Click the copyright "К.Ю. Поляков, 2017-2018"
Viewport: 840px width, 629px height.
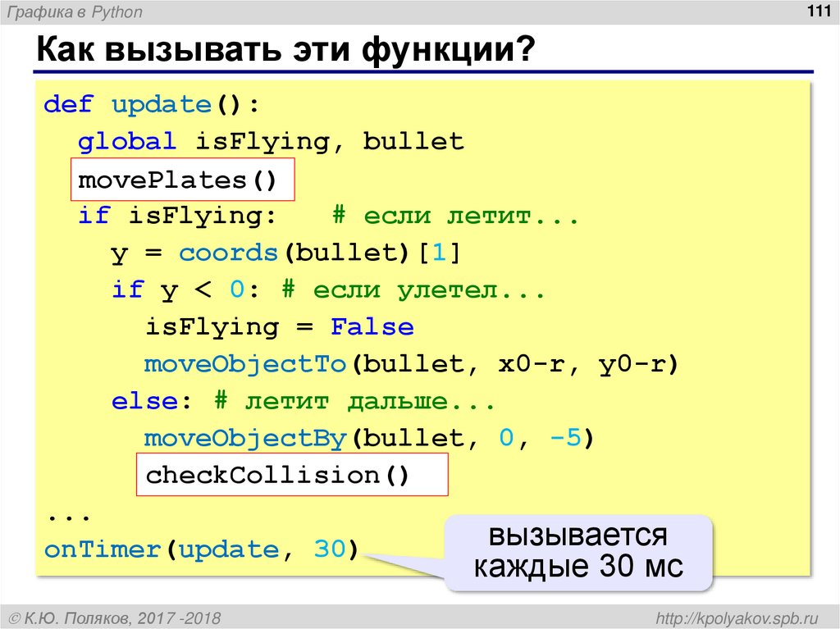(115, 618)
